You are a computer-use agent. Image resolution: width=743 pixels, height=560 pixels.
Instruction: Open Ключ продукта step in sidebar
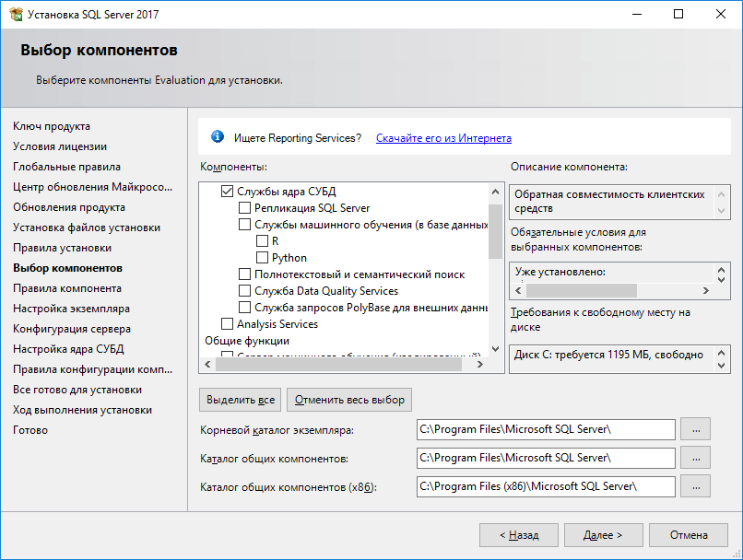(x=52, y=126)
